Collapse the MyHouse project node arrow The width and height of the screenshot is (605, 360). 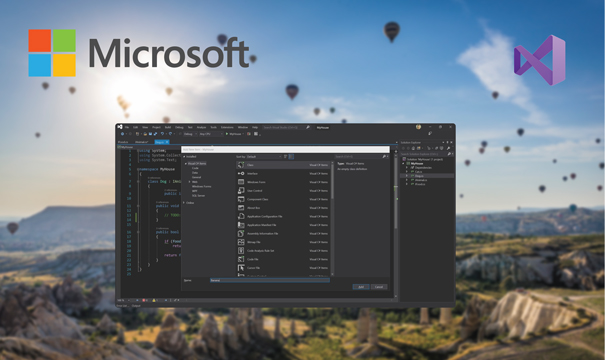[x=404, y=163]
